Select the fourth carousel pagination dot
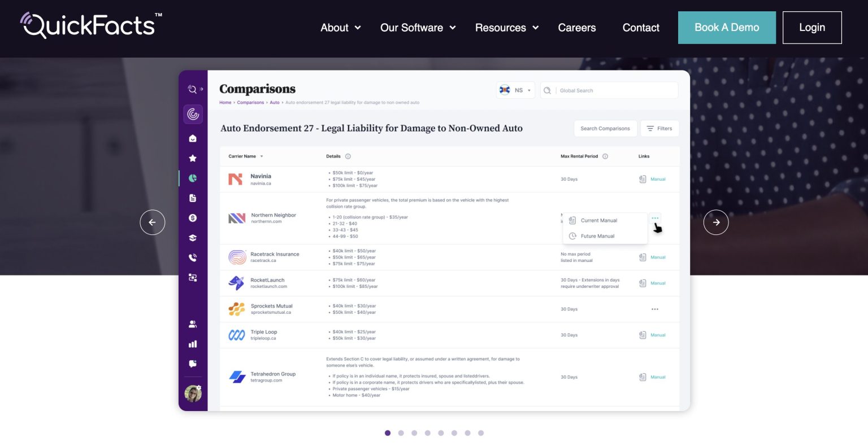 tap(428, 433)
